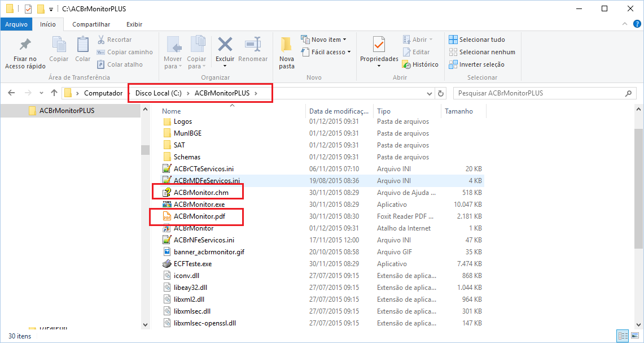Screen dimensions: 644x343
Task: Open recent locations dropdown arrow
Action: point(41,93)
